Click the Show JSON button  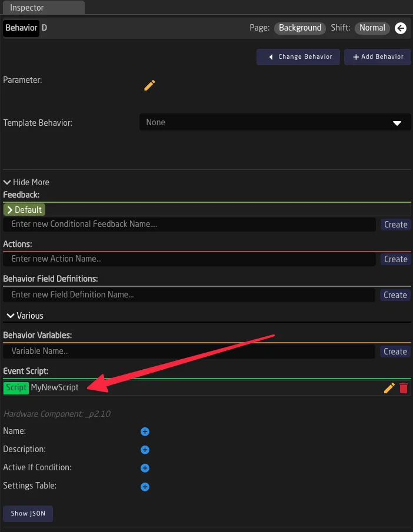28,513
